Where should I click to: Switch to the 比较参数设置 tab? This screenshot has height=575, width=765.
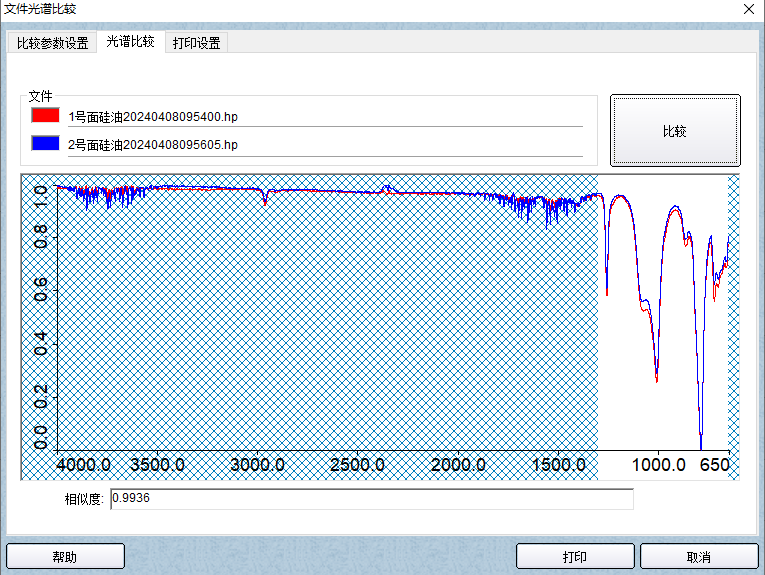click(x=52, y=43)
